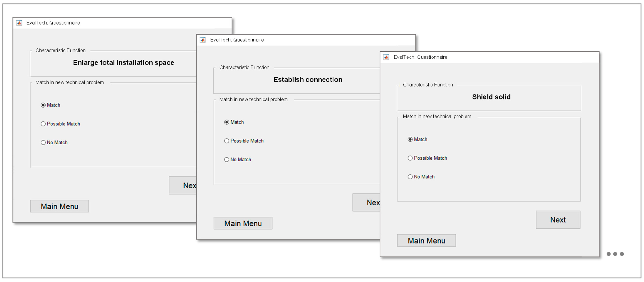Click the three dots ellipsis at bottom right
Viewport: 644px width, 282px height.
pyautogui.click(x=615, y=254)
